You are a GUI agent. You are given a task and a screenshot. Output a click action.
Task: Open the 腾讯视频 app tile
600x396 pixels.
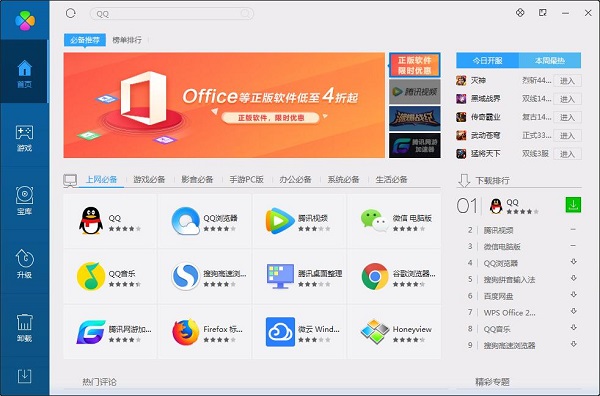(299, 221)
